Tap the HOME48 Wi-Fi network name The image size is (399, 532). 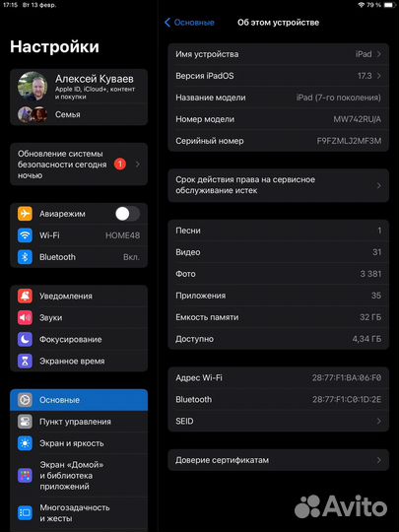pos(122,235)
